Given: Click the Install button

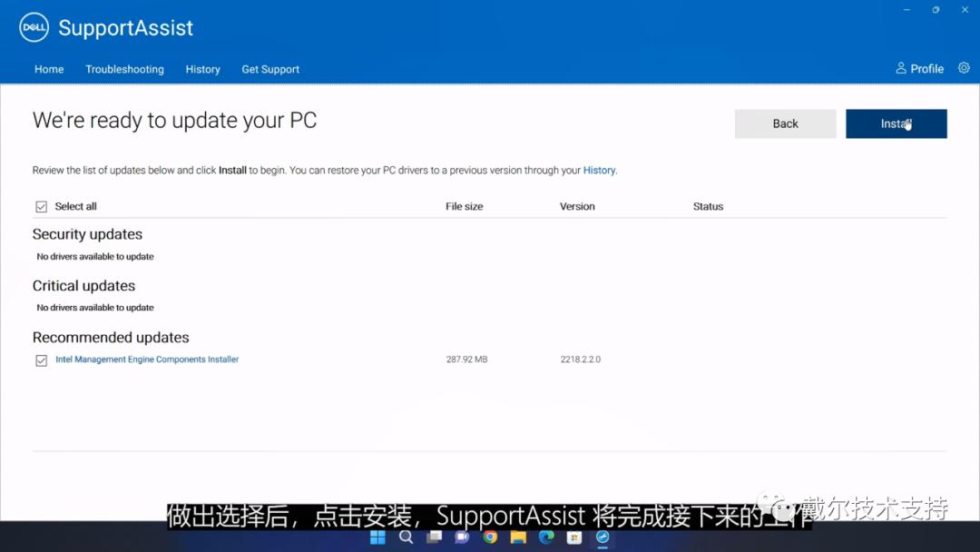Looking at the screenshot, I should coord(896,123).
